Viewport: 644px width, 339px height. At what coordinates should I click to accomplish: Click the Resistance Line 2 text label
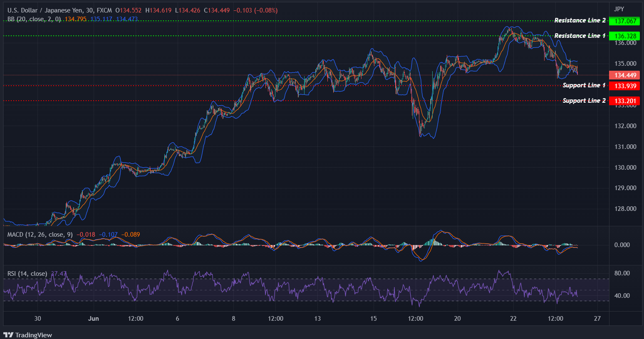point(580,20)
